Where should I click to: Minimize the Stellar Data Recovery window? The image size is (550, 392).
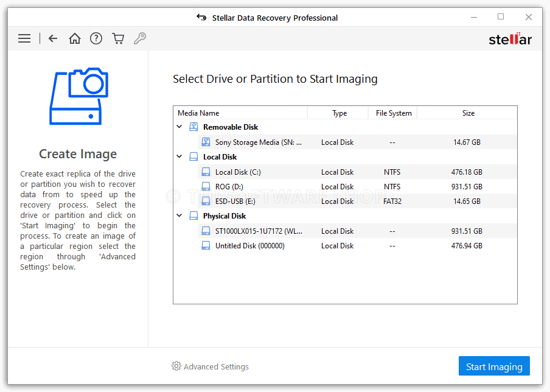474,17
